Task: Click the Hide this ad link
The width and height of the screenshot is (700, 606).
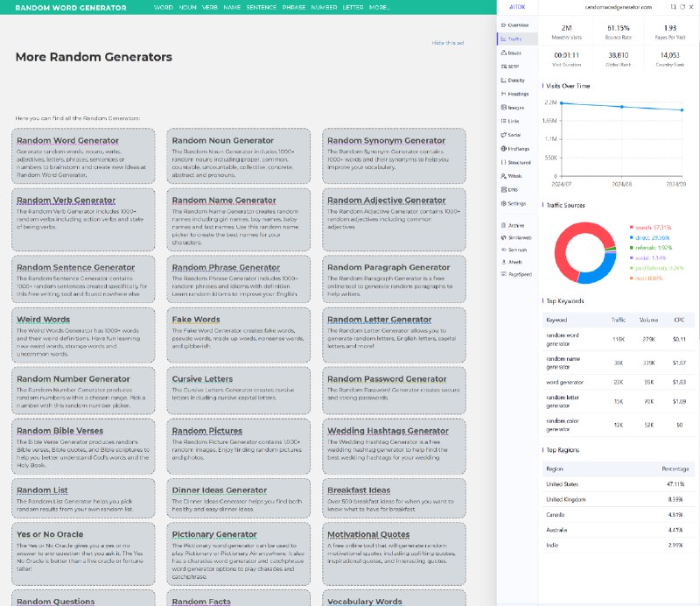Action: point(447,43)
